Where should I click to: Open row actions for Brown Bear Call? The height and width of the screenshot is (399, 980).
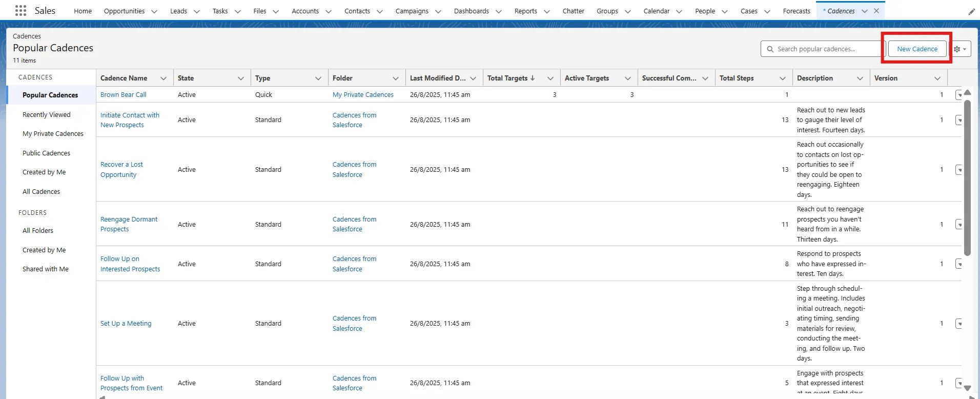[959, 95]
